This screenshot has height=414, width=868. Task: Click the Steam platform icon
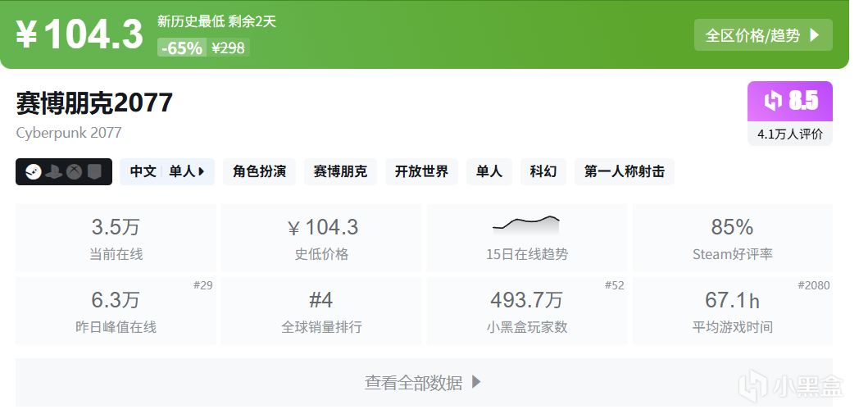click(33, 172)
